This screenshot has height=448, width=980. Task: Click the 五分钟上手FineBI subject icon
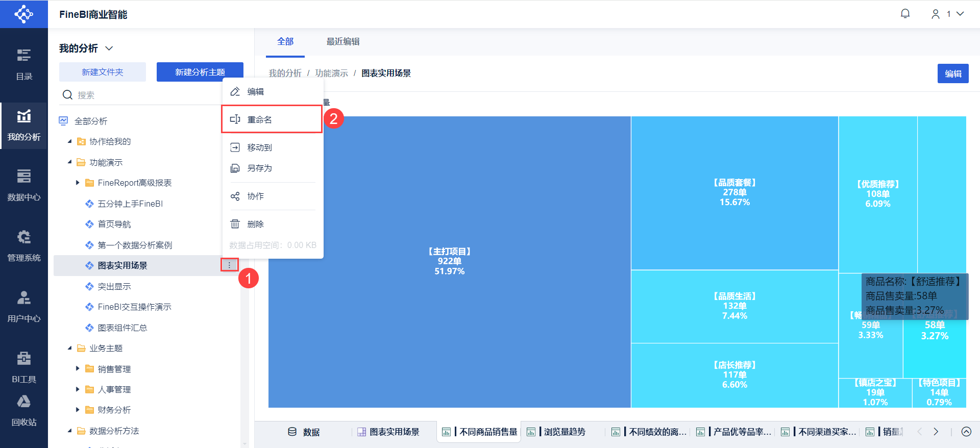point(89,204)
